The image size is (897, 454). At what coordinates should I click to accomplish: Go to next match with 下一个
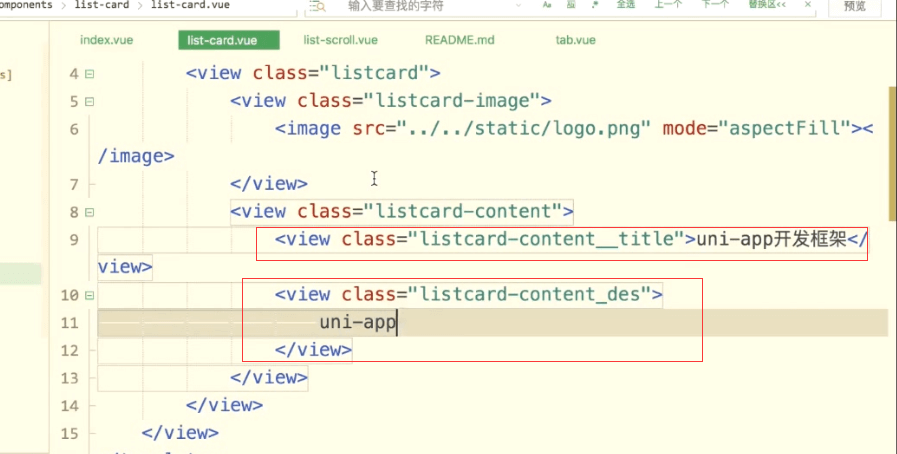click(715, 5)
